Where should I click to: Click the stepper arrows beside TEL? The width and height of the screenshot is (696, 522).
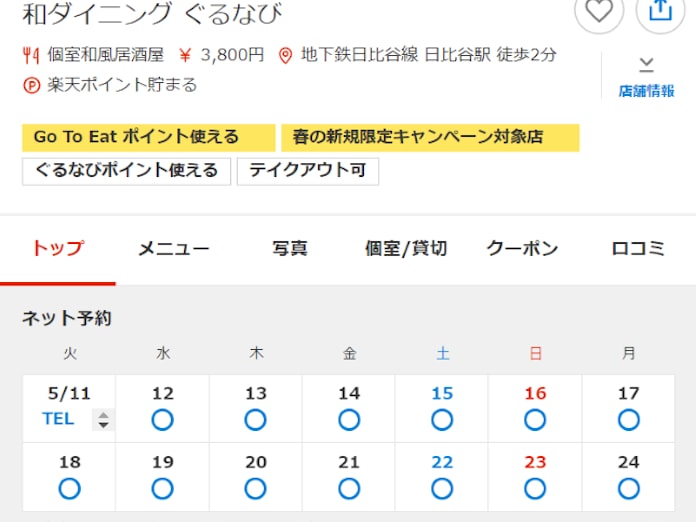tap(103, 420)
